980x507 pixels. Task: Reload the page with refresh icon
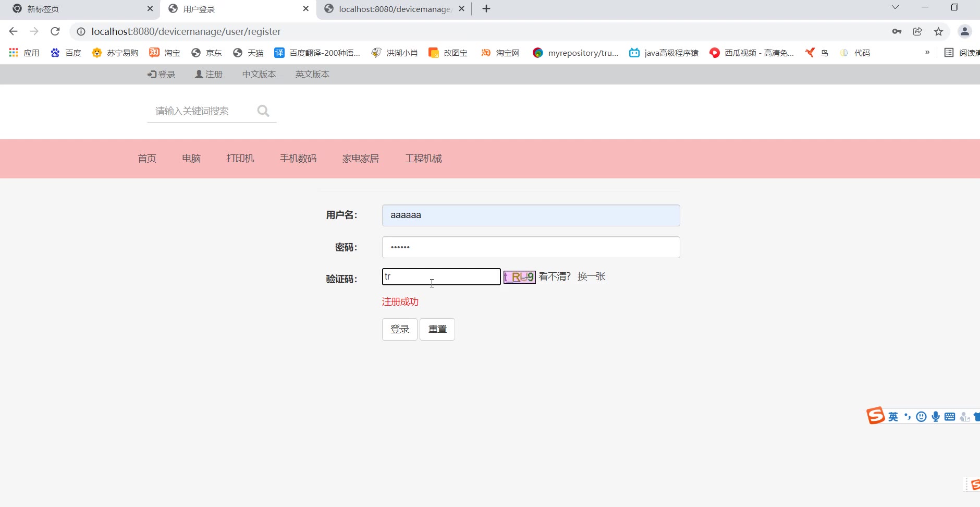point(55,31)
